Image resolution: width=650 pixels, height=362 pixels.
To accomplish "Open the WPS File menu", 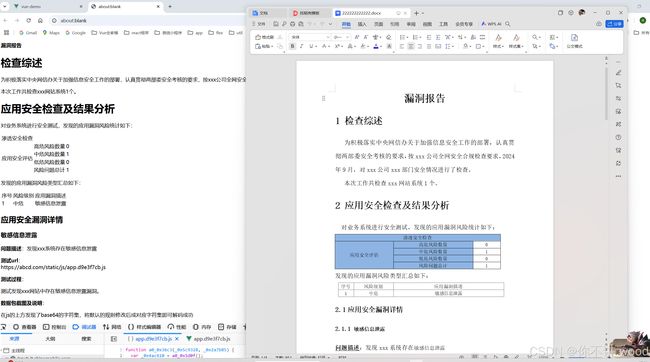I will (260, 24).
